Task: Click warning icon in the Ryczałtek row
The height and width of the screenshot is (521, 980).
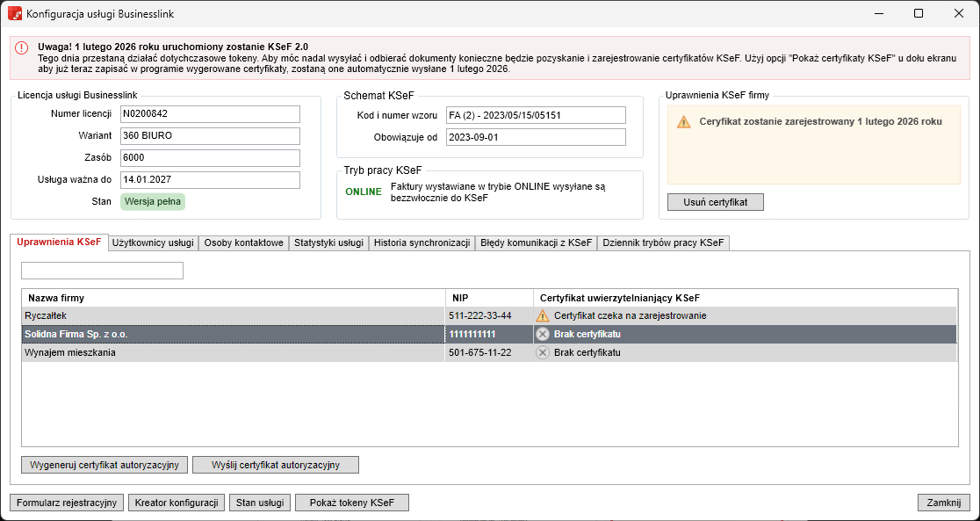Action: 543,315
